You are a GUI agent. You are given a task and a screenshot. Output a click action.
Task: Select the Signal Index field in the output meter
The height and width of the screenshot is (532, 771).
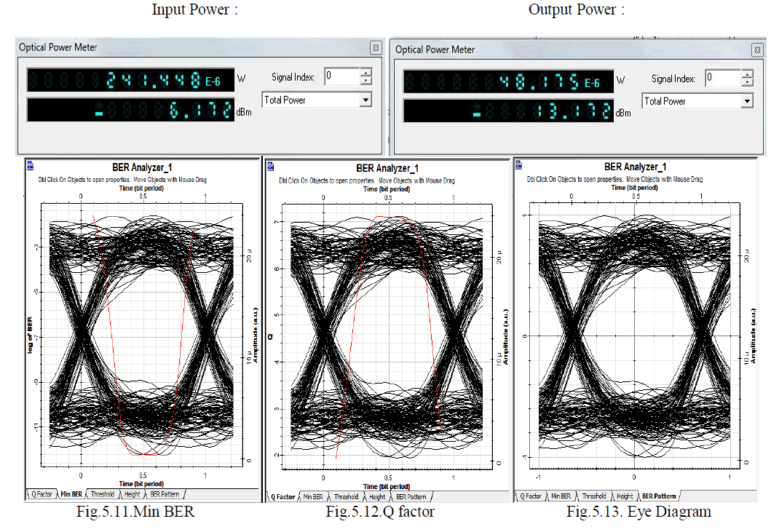point(721,78)
